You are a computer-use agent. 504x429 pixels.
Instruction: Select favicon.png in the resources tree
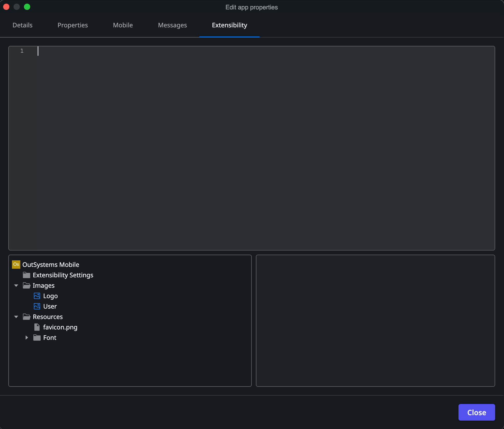point(60,327)
